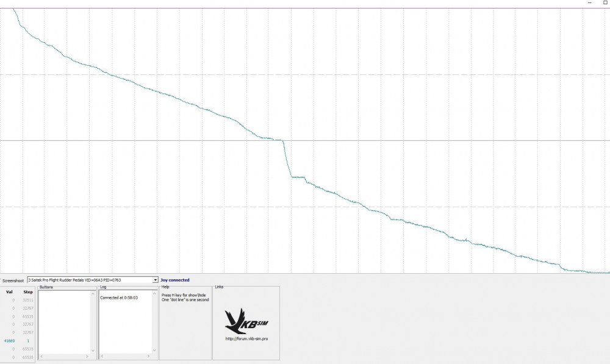Click the scroll-up arrow in the Buttons list
The width and height of the screenshot is (610, 364).
point(93,294)
